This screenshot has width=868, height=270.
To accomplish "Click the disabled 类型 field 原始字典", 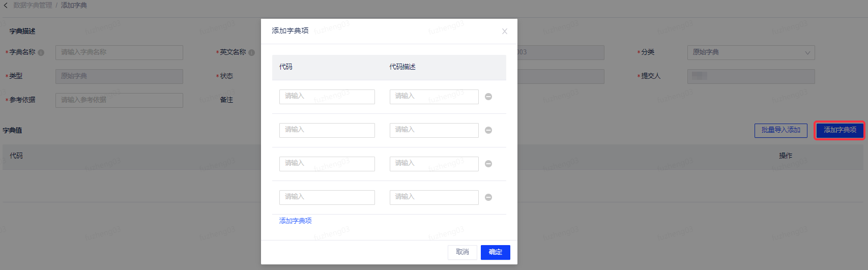I will [x=119, y=76].
